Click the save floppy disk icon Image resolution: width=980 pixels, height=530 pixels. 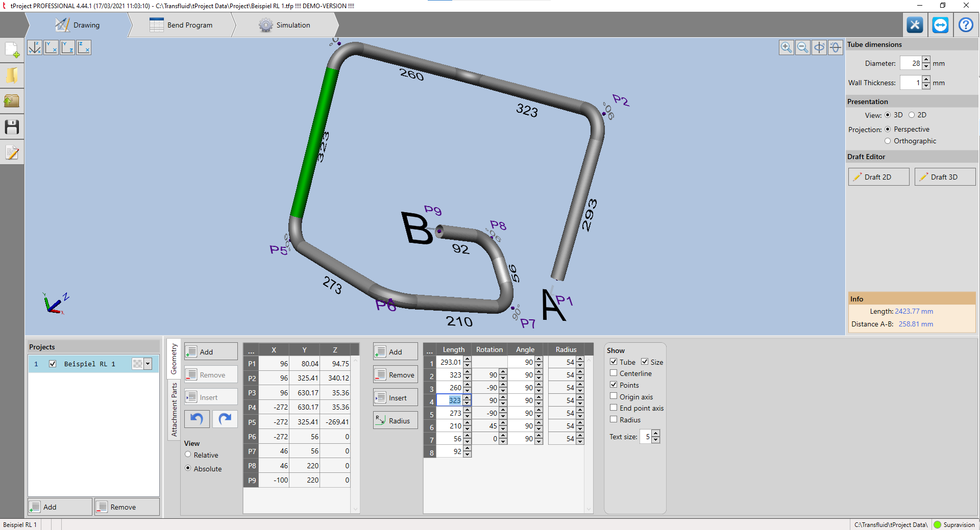pos(12,127)
